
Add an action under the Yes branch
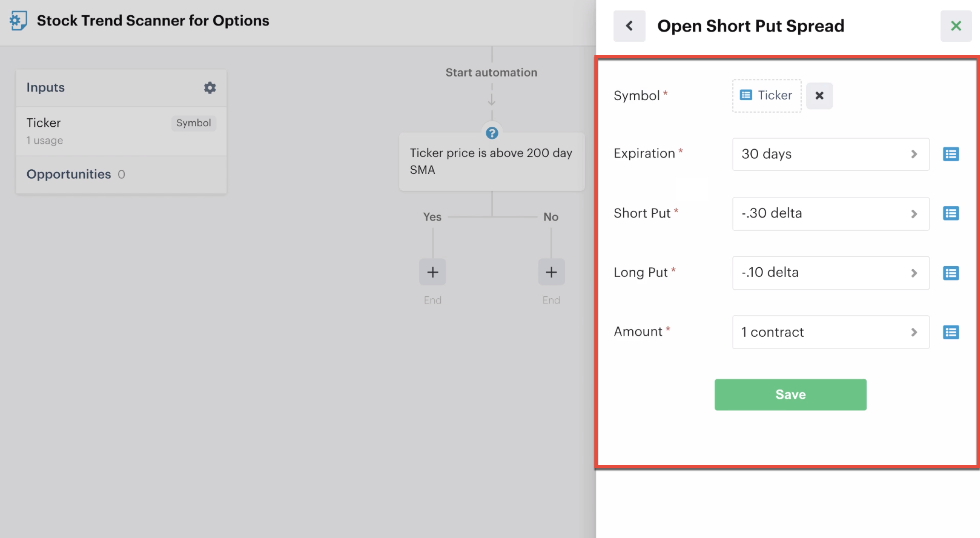[433, 272]
